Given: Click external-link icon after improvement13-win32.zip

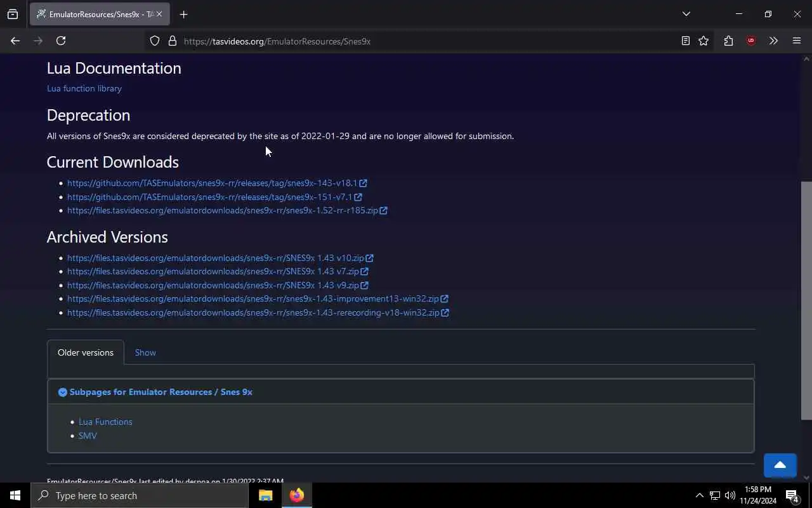Looking at the screenshot, I should click(x=444, y=299).
